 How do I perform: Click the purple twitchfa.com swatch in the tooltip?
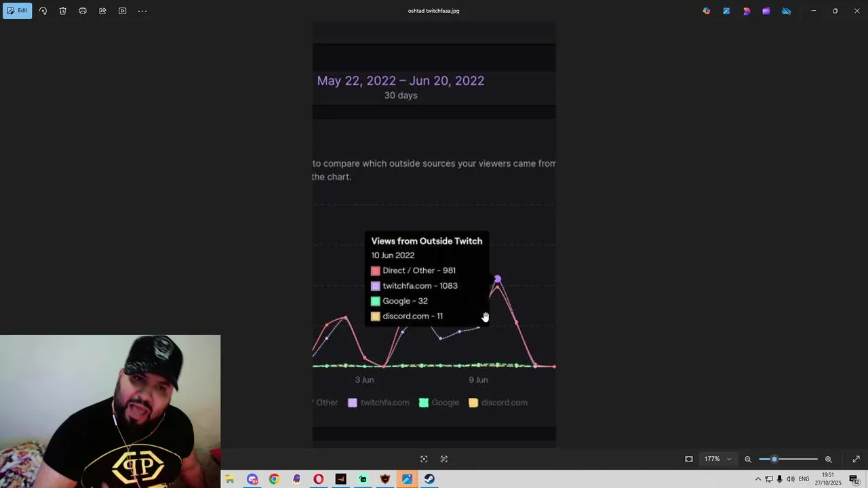click(376, 286)
